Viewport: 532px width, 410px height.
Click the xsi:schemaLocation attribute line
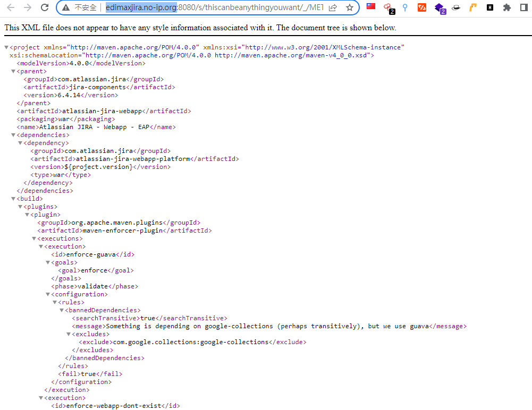(192, 55)
